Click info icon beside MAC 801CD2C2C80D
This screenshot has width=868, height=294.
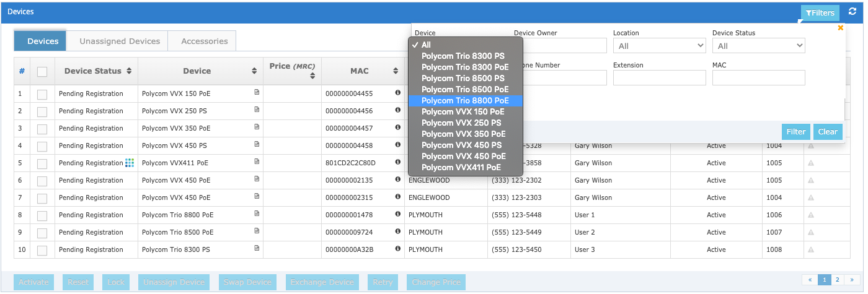(x=397, y=162)
